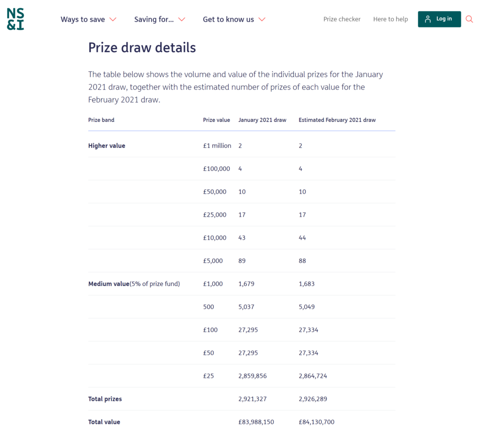Click the Prize draw details heading
The width and height of the screenshot is (482, 448).
tap(142, 48)
